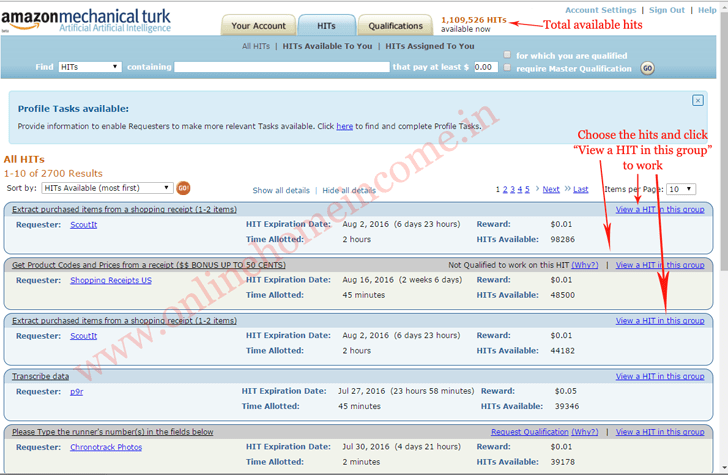This screenshot has height=475, width=728.
Task: View a HIT in Shopping Receipts US group
Action: coord(660,265)
